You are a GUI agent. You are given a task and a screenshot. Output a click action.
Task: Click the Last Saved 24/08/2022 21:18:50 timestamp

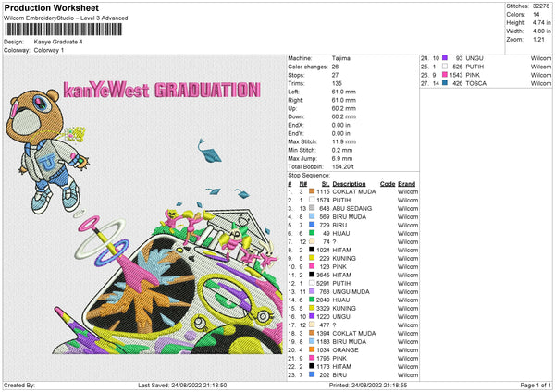click(182, 386)
